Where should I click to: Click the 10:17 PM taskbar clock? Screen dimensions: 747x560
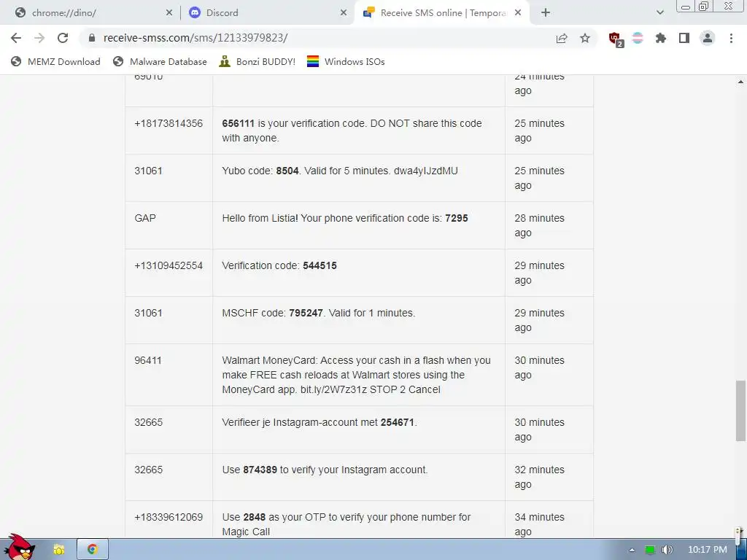708,550
